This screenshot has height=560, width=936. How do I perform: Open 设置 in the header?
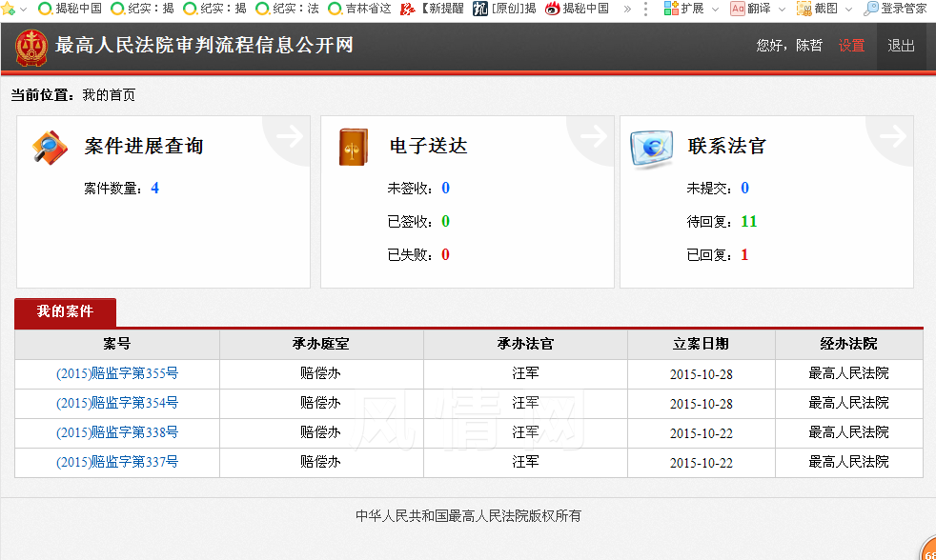pos(851,46)
